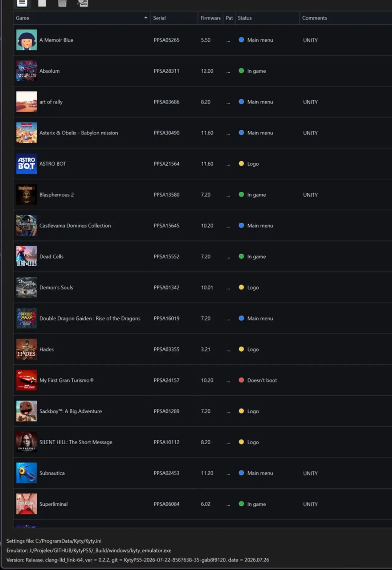Screen dimensions: 392x570
Task: Click the list view toolbar icon
Action: point(22,3)
